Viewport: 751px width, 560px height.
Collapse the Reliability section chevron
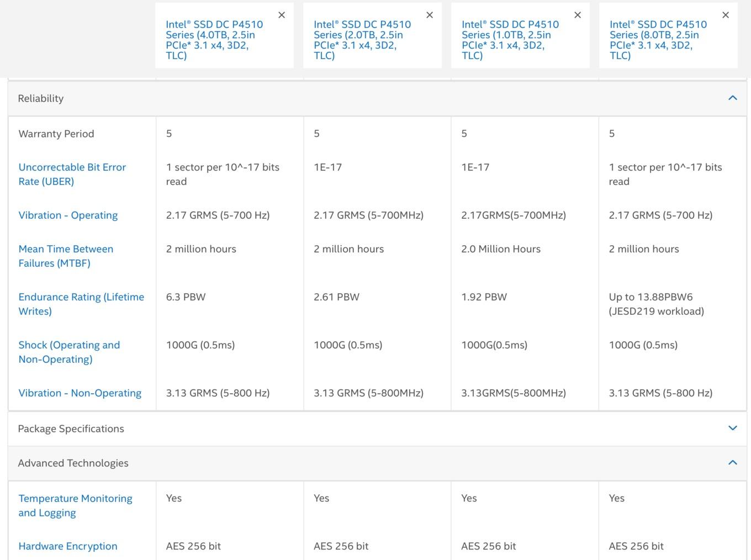tap(733, 98)
